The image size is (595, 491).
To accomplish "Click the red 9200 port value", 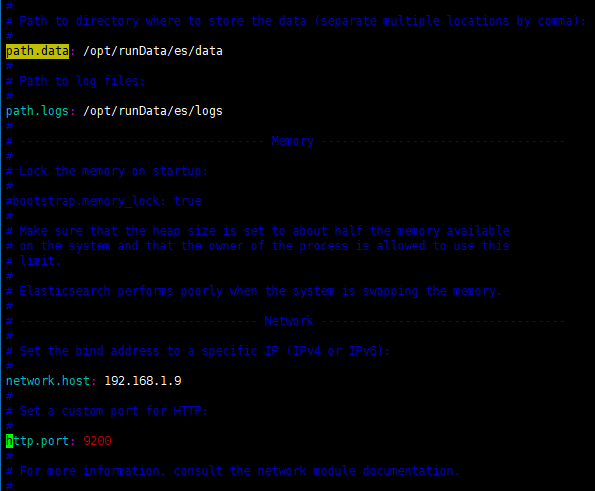I will (x=97, y=441).
